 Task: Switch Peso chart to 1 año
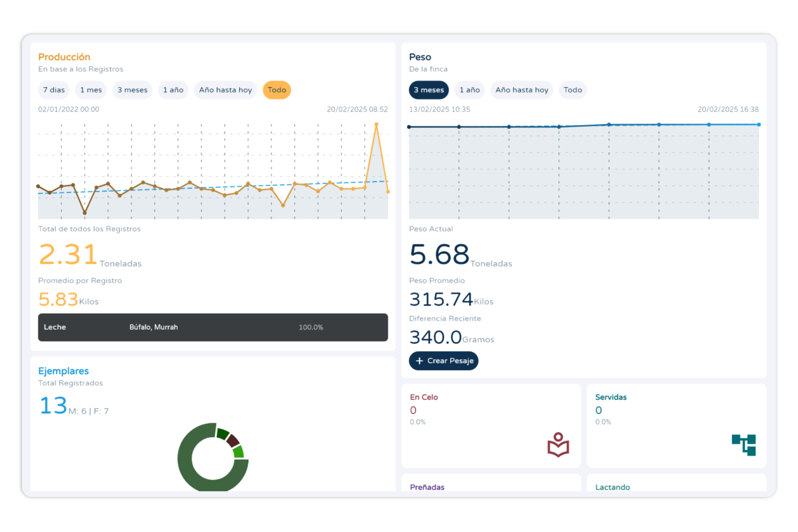pos(470,90)
